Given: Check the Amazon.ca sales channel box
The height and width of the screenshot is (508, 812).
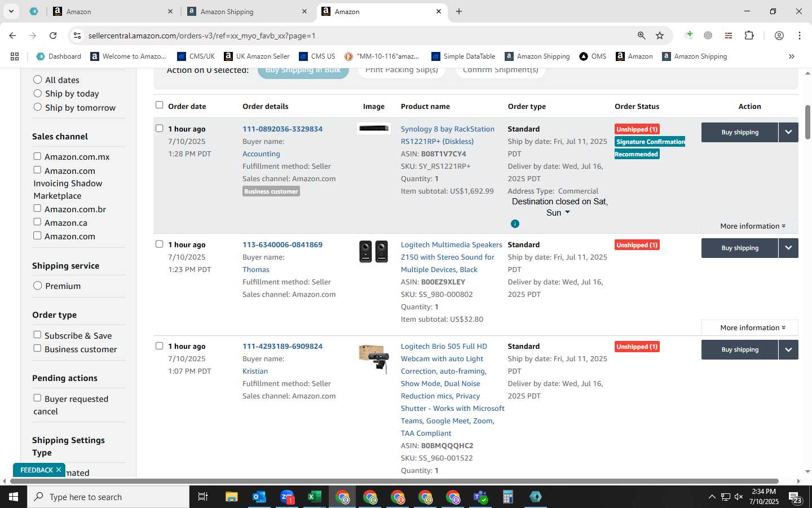Looking at the screenshot, I should tap(37, 222).
